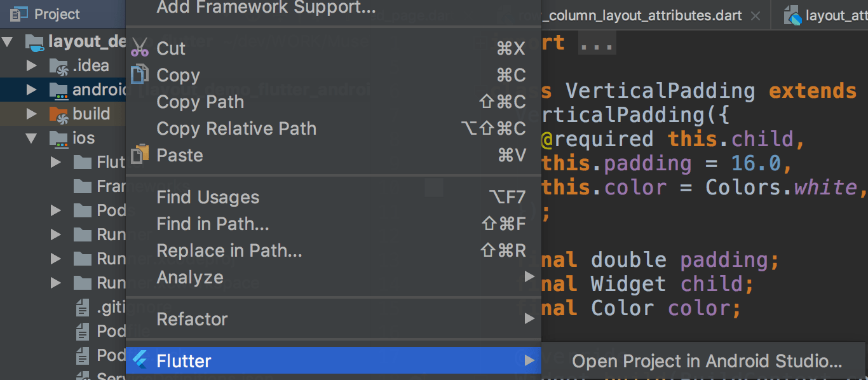This screenshot has width=868, height=380.
Task: Collapse the ios folder tree node
Action: point(31,139)
